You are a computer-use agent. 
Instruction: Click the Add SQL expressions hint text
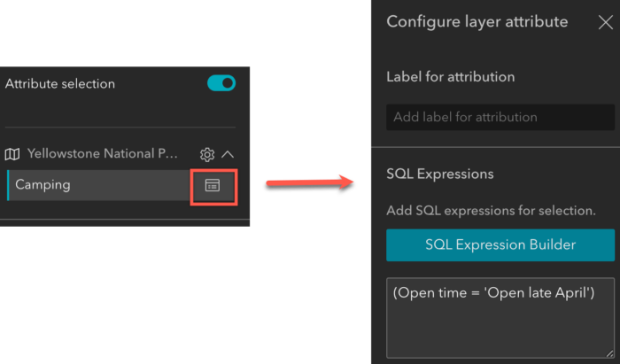pyautogui.click(x=491, y=212)
